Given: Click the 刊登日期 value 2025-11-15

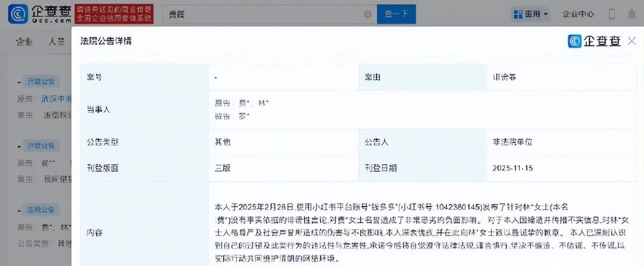Looking at the screenshot, I should [512, 168].
